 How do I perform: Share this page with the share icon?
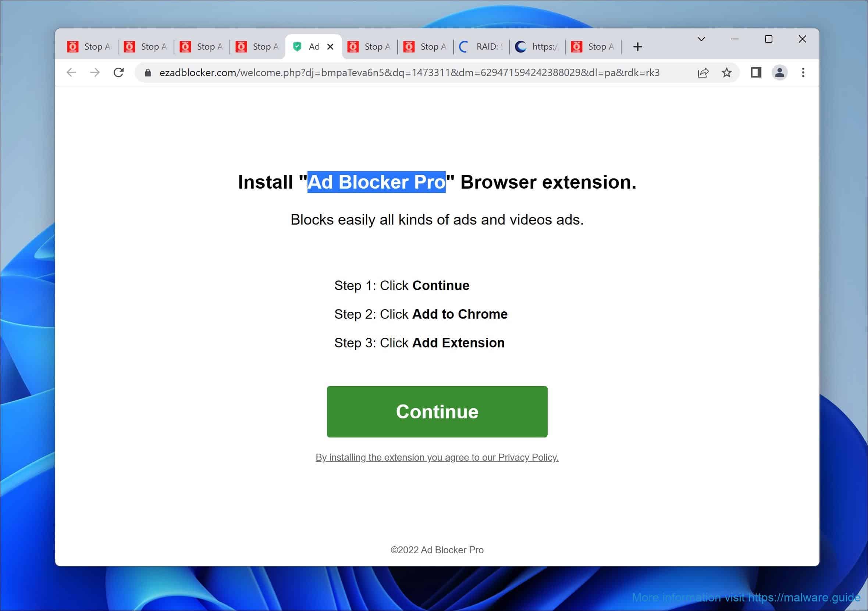703,72
